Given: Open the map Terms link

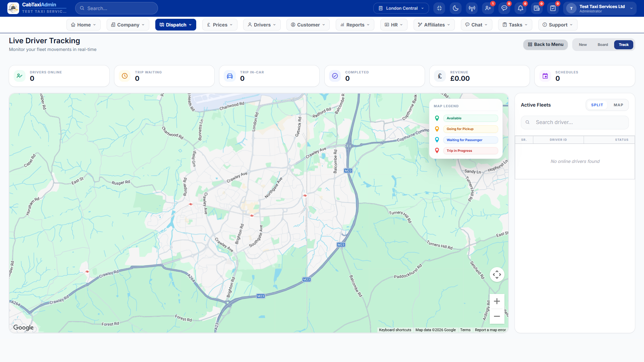Looking at the screenshot, I should [x=465, y=330].
